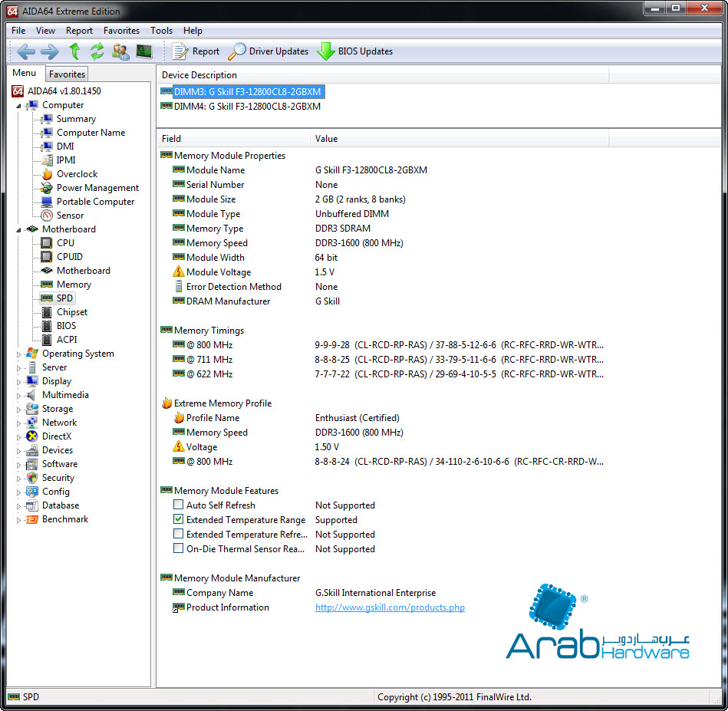728x711 pixels.
Task: Click the DirectX icon in tree
Action: (x=32, y=436)
